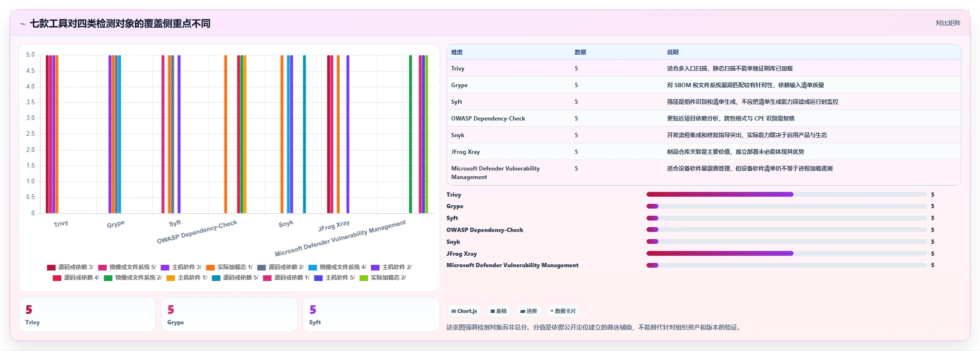The image size is (980, 351).
Task: Click the Trivy summary card
Action: (x=87, y=314)
